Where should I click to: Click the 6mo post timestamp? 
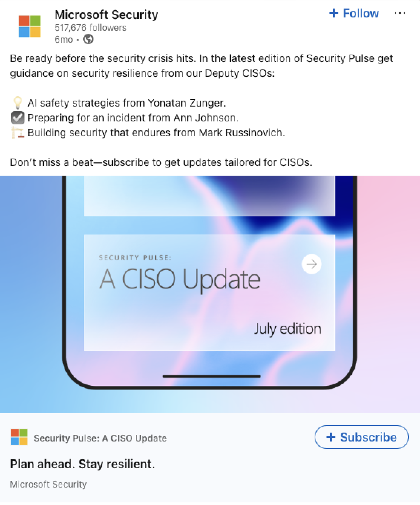pyautogui.click(x=64, y=39)
